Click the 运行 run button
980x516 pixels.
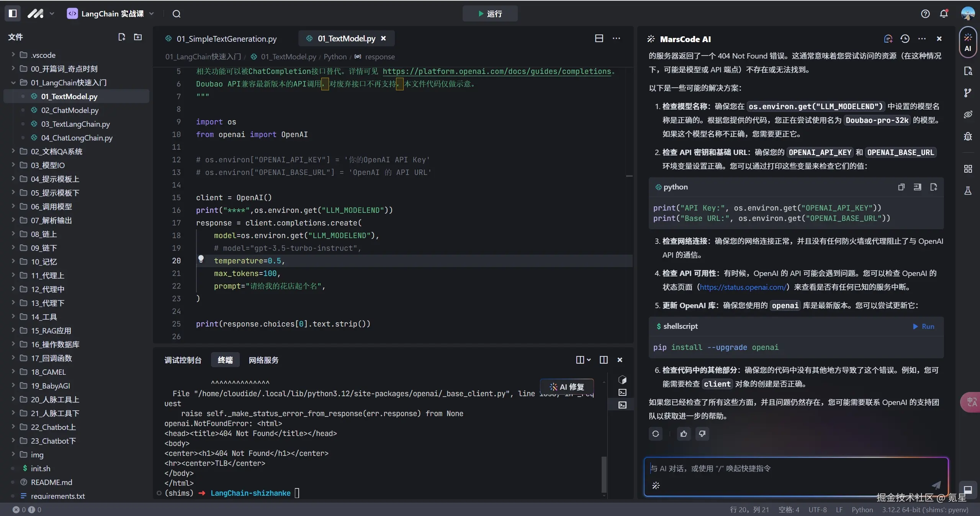490,14
